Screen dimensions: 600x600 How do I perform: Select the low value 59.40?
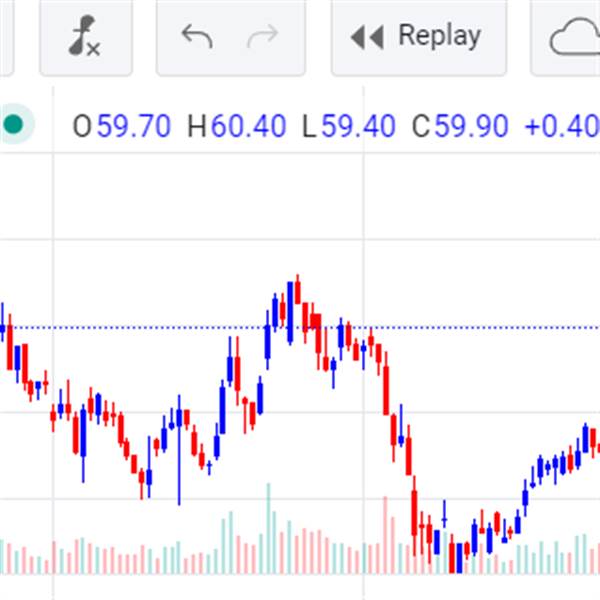(358, 126)
